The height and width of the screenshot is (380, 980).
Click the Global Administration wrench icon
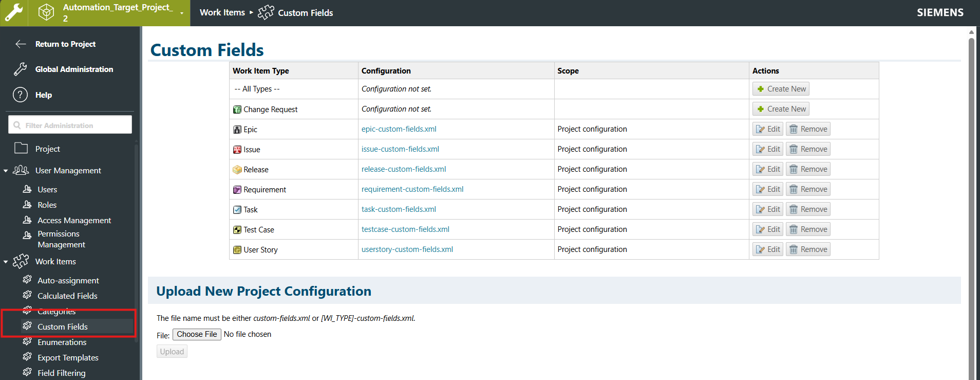(21, 69)
